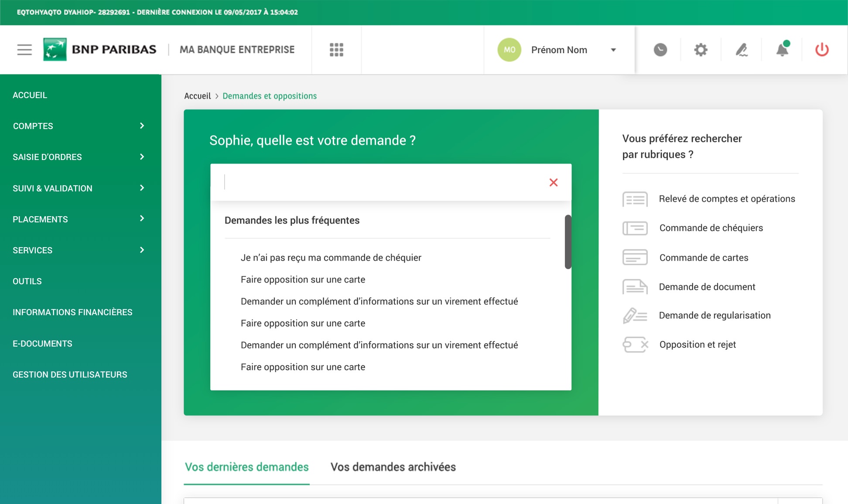Image resolution: width=848 pixels, height=504 pixels.
Task: Open settings gear icon
Action: [701, 50]
